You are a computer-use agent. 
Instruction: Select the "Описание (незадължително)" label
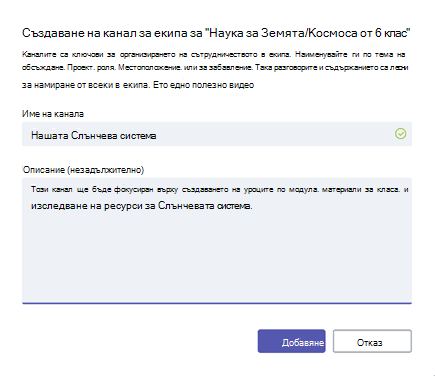click(x=83, y=170)
